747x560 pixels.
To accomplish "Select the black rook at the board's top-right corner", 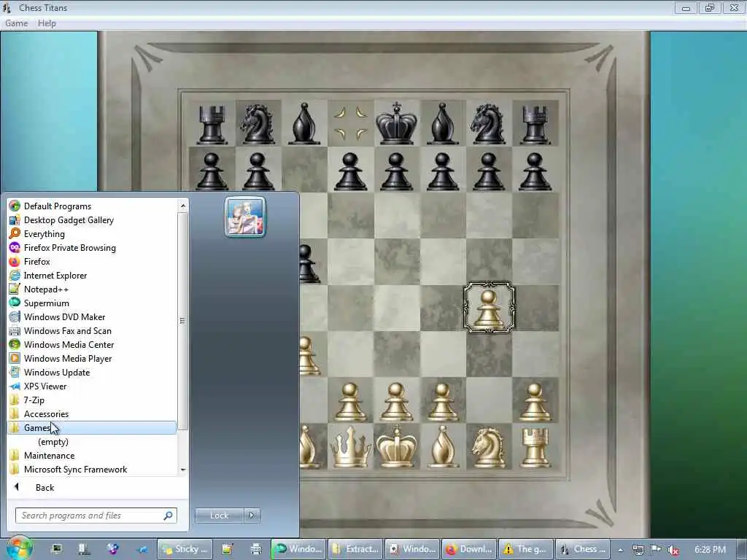I will [x=535, y=124].
